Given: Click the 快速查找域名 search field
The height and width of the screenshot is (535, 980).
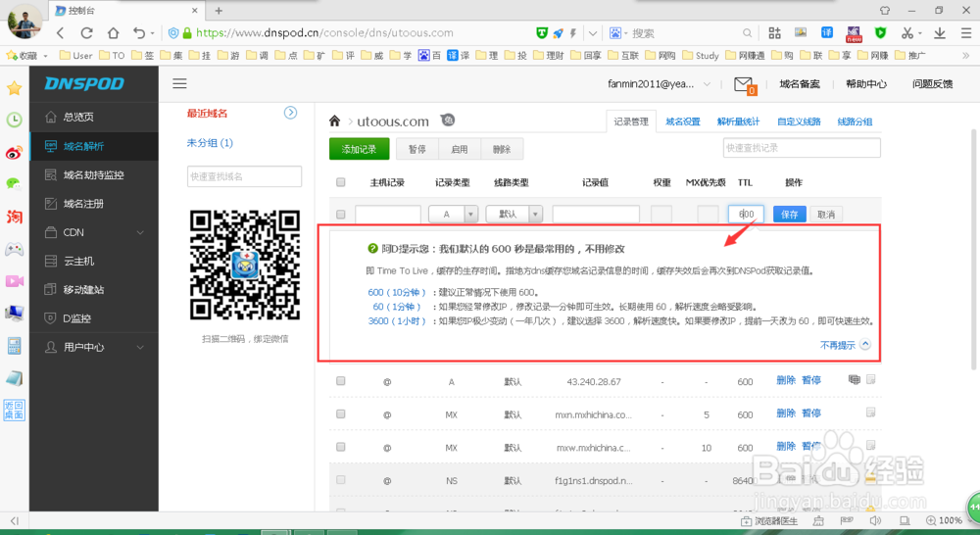Looking at the screenshot, I should point(244,176).
